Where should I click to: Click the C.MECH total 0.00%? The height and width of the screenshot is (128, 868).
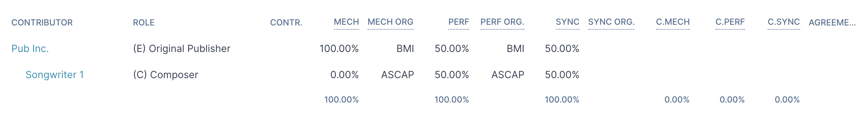coord(677,100)
